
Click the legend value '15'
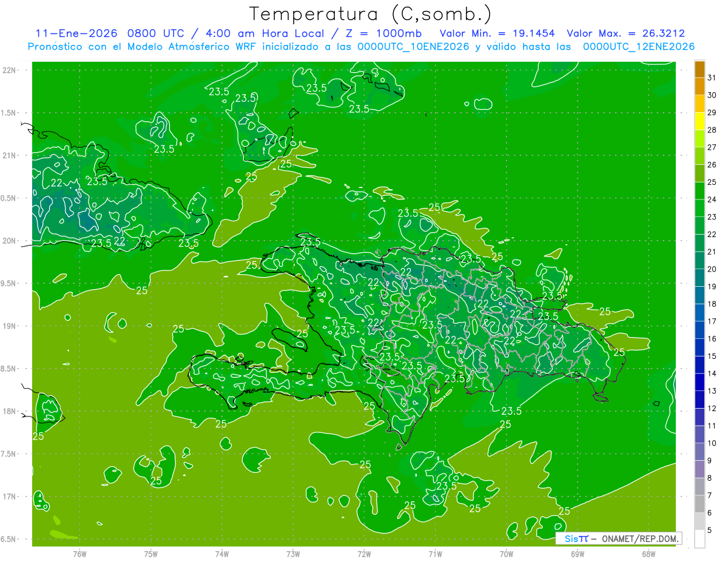pyautogui.click(x=712, y=356)
